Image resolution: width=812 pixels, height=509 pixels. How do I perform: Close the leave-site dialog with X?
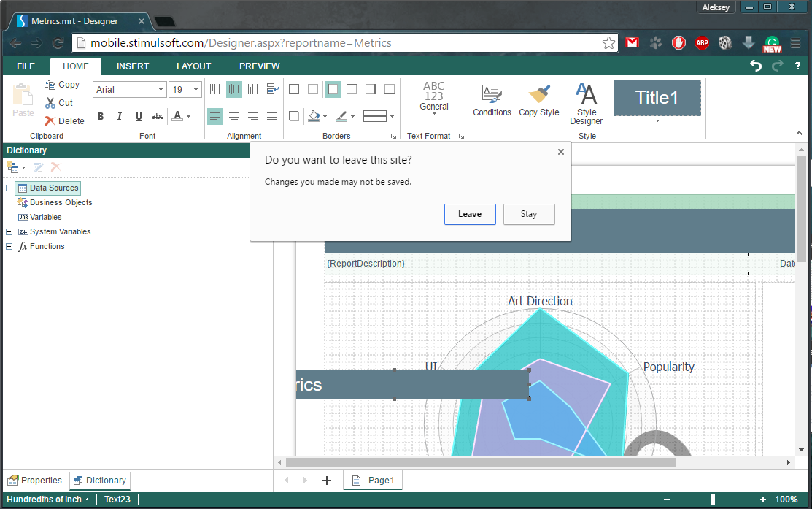[x=561, y=152]
